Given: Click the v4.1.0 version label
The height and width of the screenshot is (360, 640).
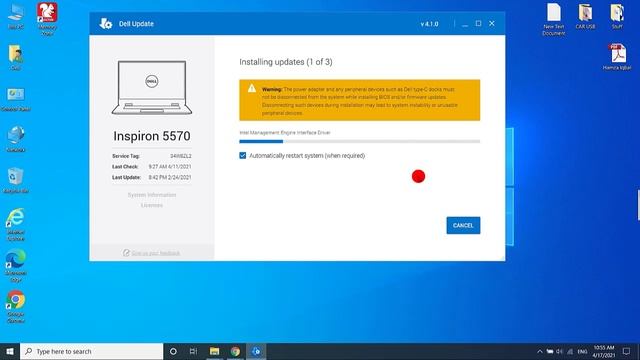Looking at the screenshot, I should (429, 24).
